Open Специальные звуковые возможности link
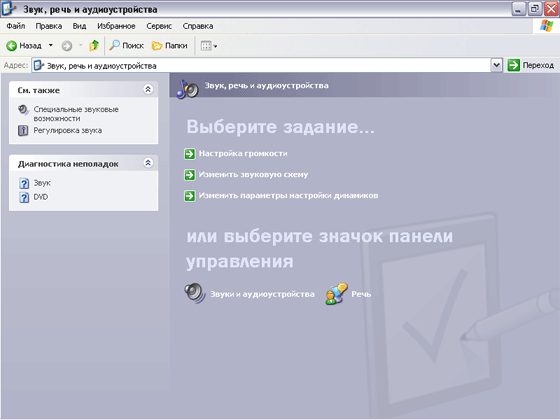This screenshot has height=420, width=560. [x=76, y=114]
